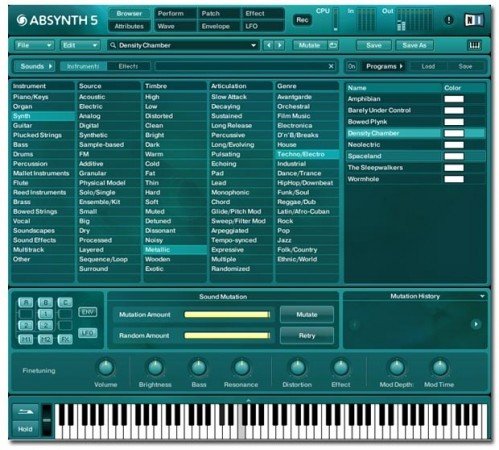Select oscillator module C in mutation grid
This screenshot has width=499, height=450.
(65, 302)
